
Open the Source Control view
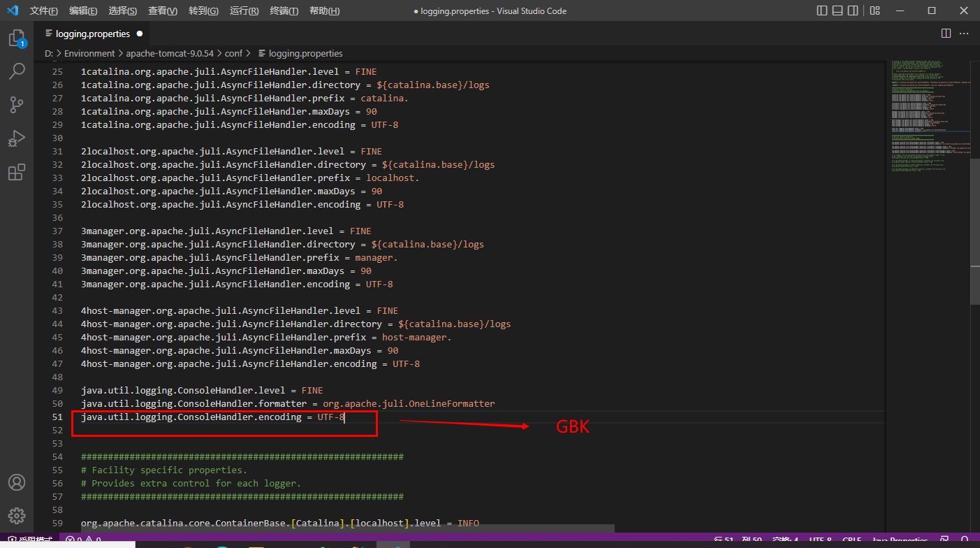pyautogui.click(x=17, y=105)
